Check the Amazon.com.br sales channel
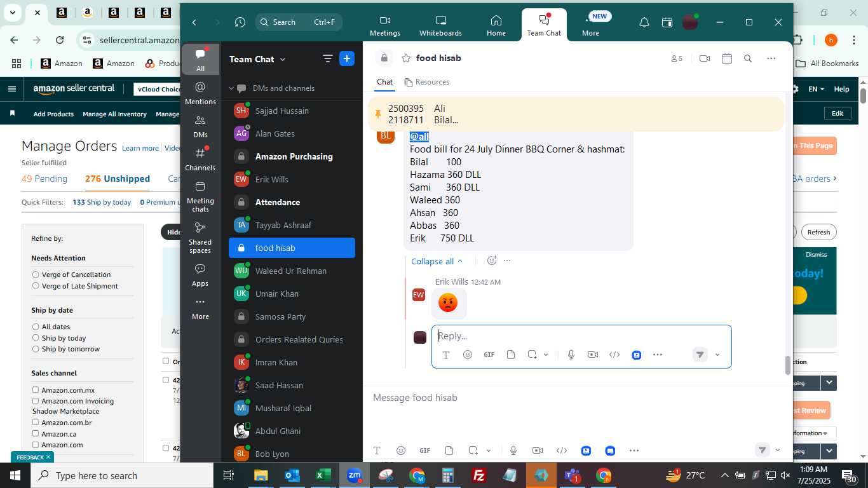Image resolution: width=868 pixels, height=488 pixels. pyautogui.click(x=36, y=422)
